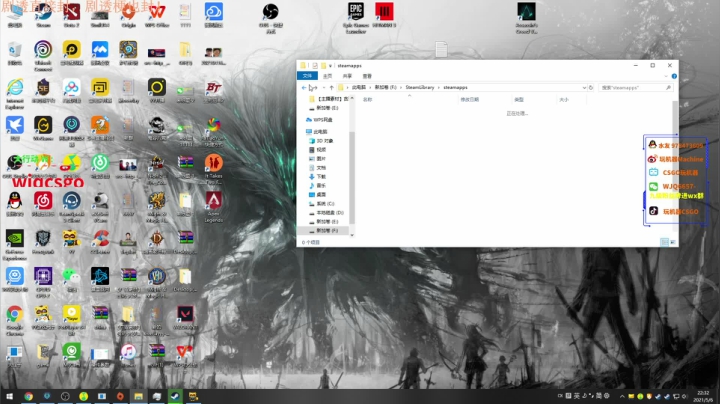Go up one folder level in Explorer

click(332, 87)
